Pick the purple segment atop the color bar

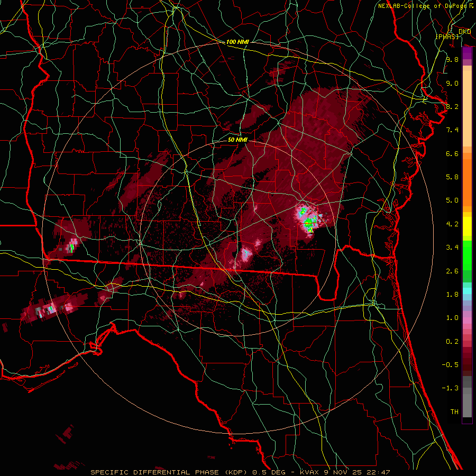(467, 53)
